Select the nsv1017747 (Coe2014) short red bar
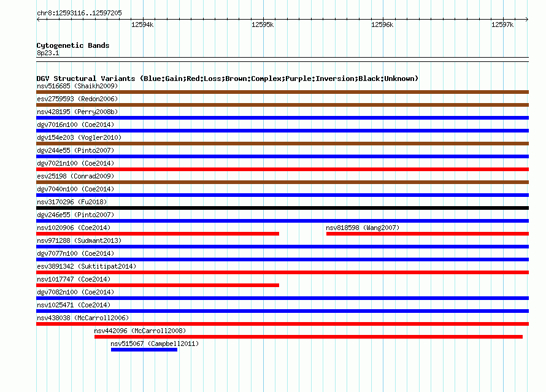The width and height of the screenshot is (546, 392). [158, 285]
